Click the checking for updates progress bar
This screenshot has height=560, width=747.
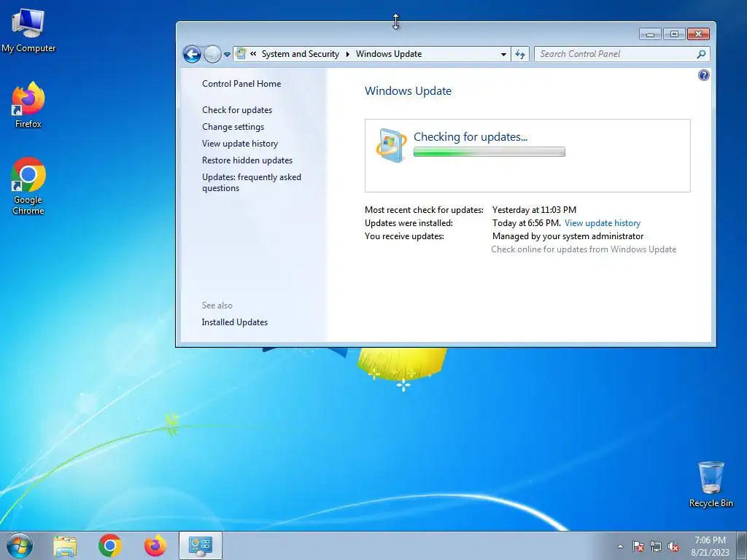(489, 152)
